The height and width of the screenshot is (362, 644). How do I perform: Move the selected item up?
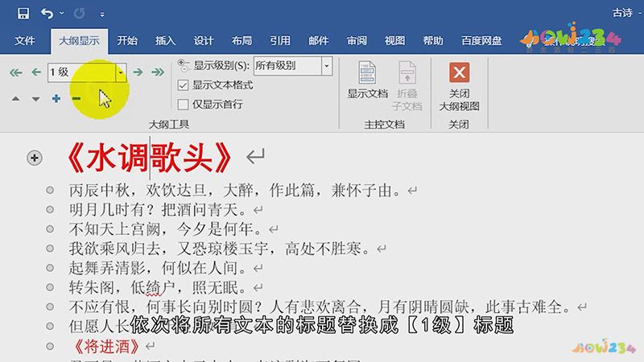[15, 99]
